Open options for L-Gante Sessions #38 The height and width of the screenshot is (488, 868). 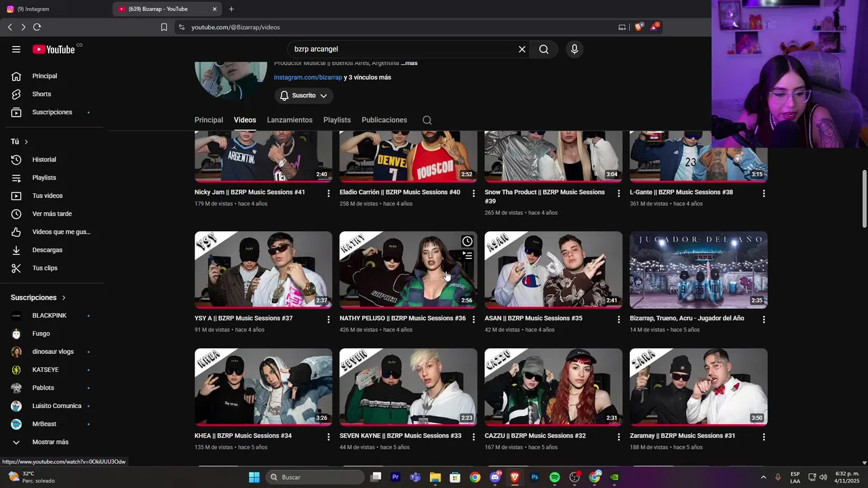[x=764, y=193]
